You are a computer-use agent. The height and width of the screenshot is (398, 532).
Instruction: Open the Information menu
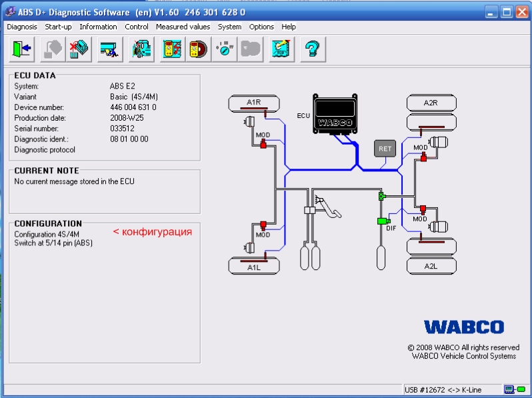(99, 27)
